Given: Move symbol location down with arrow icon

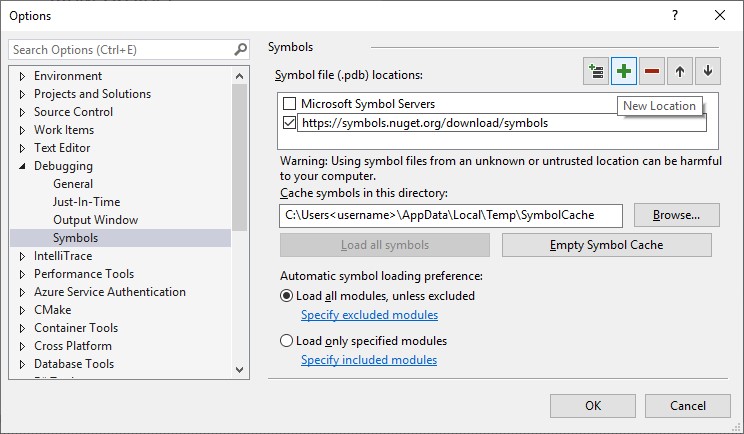Looking at the screenshot, I should tap(707, 71).
